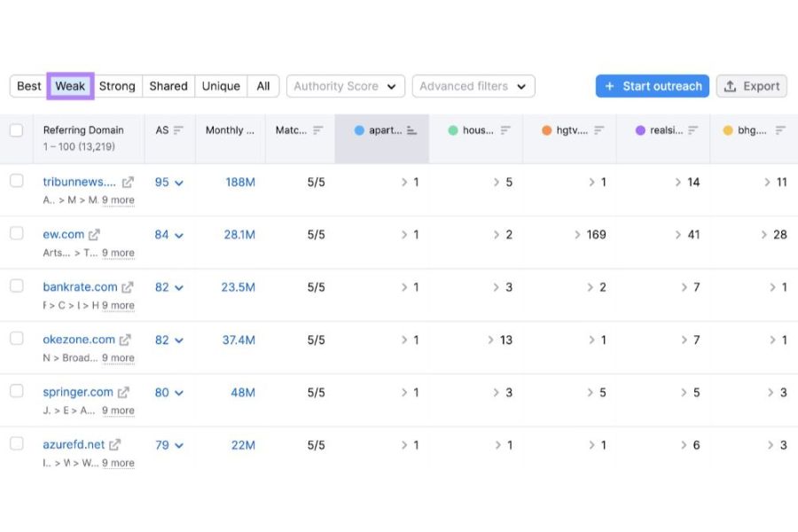Image resolution: width=798 pixels, height=532 pixels.
Task: Expand AS 79 chevron for azurefd.net
Action: pos(178,445)
